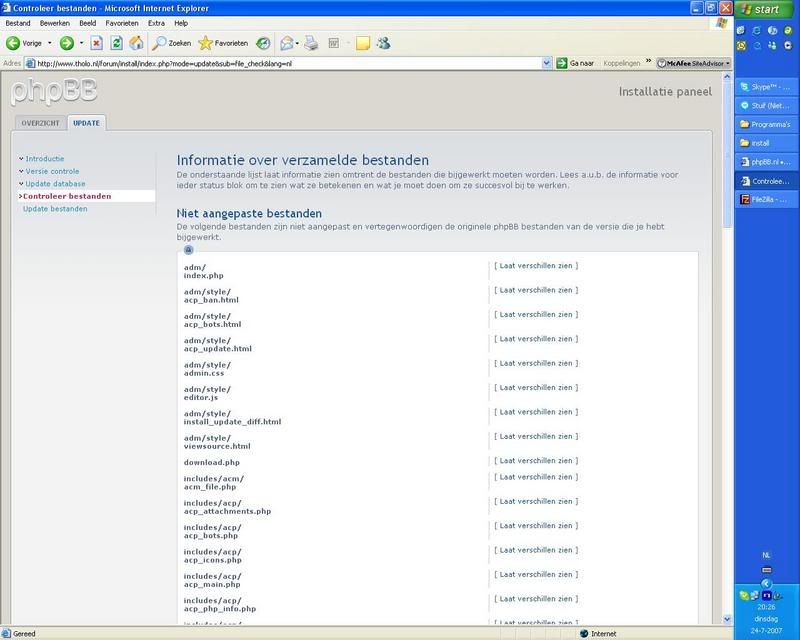Click the Print icon in the toolbar
This screenshot has height=640, width=800.
coord(311,43)
